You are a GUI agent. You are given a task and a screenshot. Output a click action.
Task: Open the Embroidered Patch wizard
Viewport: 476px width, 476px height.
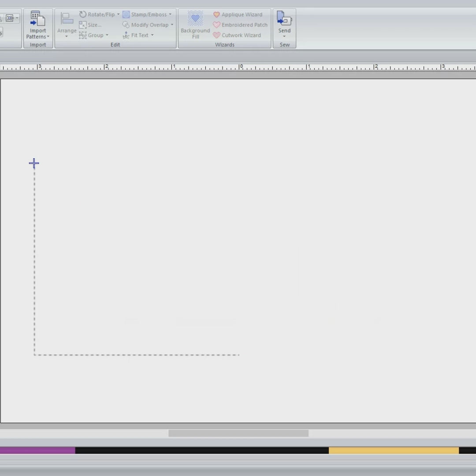tap(240, 25)
